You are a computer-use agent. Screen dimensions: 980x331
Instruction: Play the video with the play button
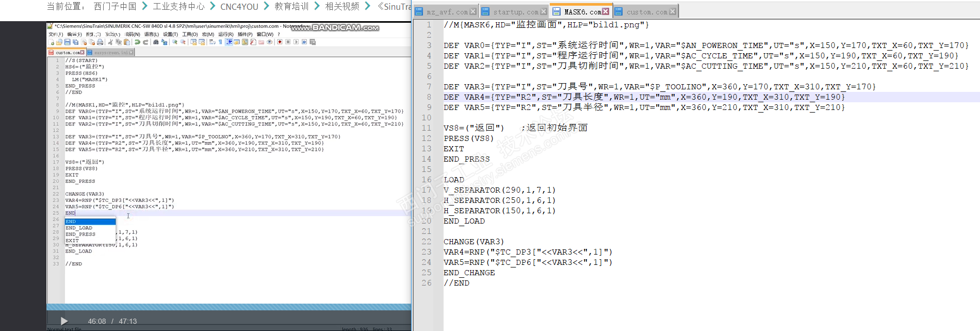tap(64, 321)
